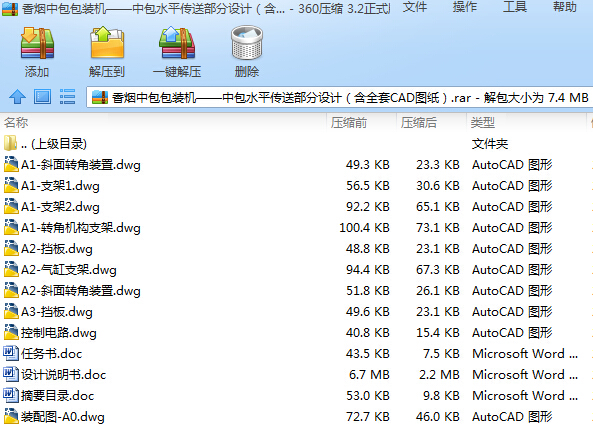Open the 工具 menu
593x432 pixels.
(x=515, y=7)
